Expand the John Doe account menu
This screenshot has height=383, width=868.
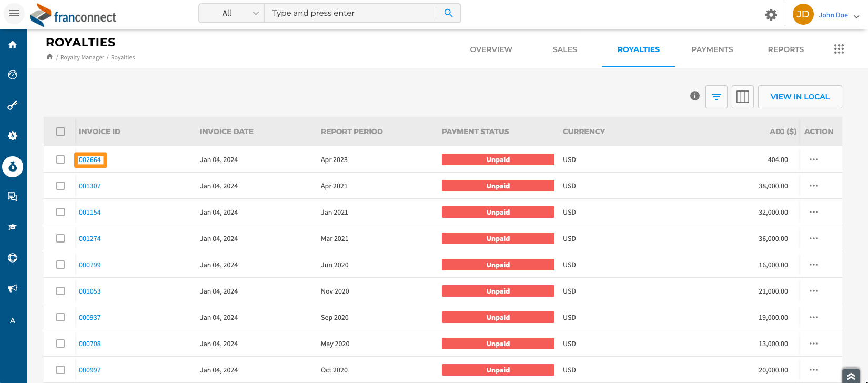839,15
